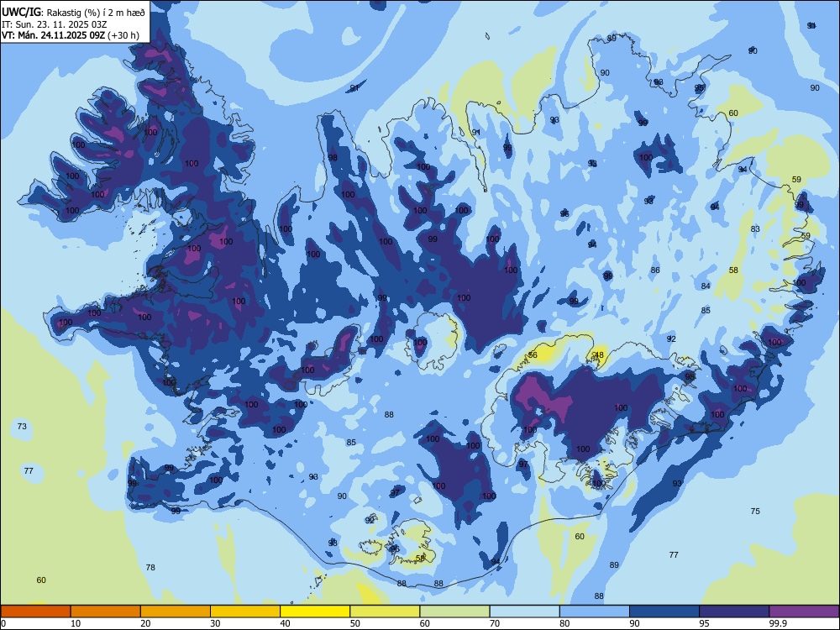Click the initial time 'IT: Sun. 23. 11. 2025 03Z'
This screenshot has height=630, width=840.
click(55, 24)
